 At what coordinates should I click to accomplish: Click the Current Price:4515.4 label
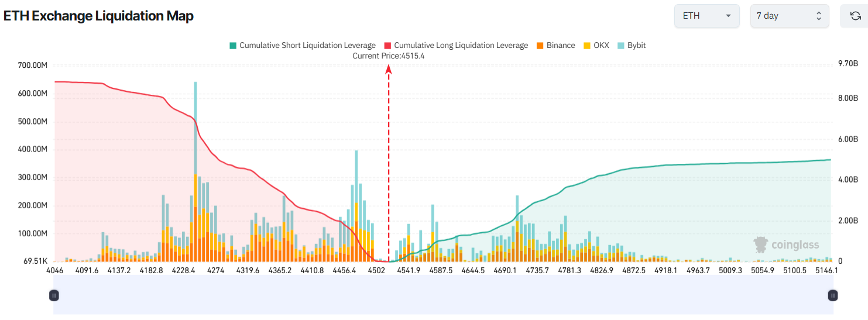[388, 56]
